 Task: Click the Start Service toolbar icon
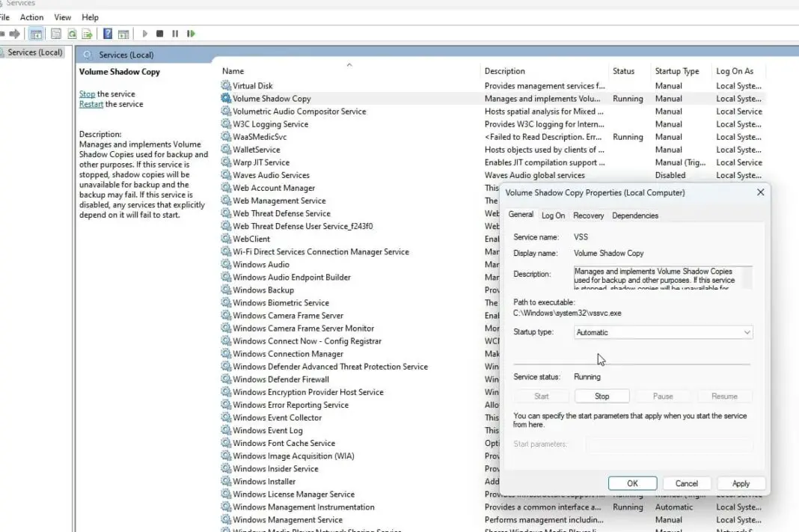click(x=144, y=33)
